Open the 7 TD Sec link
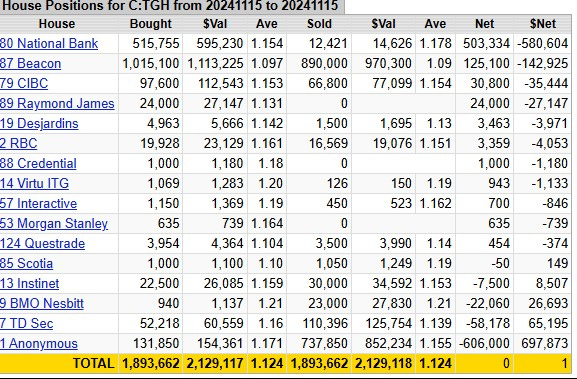Screen dimensions: 577x379 pyautogui.click(x=26, y=323)
